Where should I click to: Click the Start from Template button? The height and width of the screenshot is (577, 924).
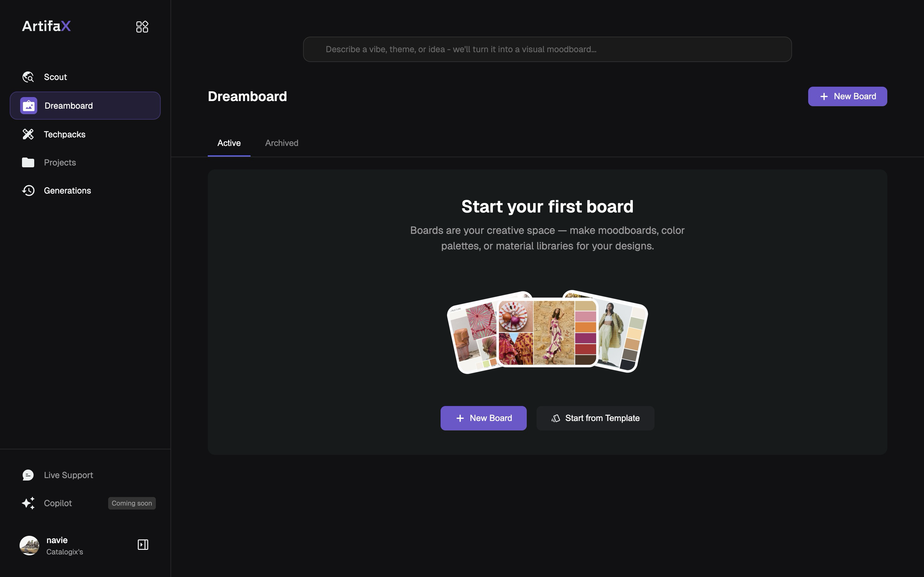pos(595,418)
